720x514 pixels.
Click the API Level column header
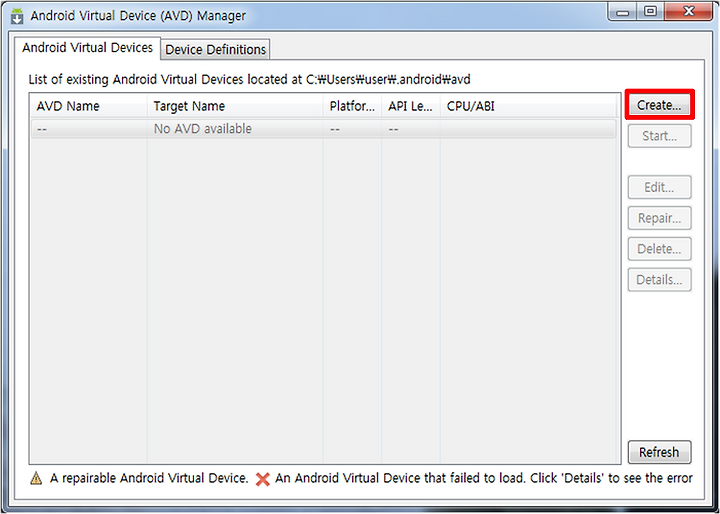(x=411, y=107)
